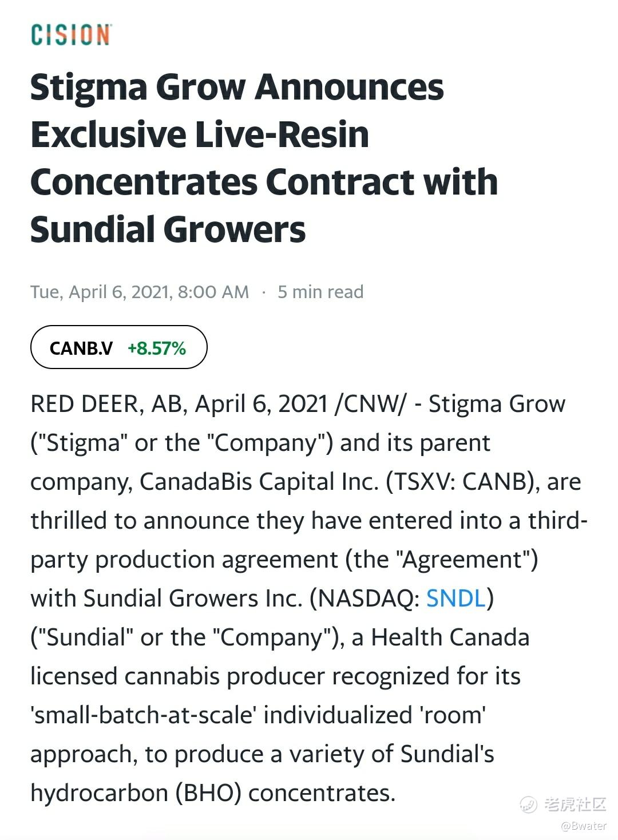
Task: Click the +8.57% price change
Action: pyautogui.click(x=157, y=348)
